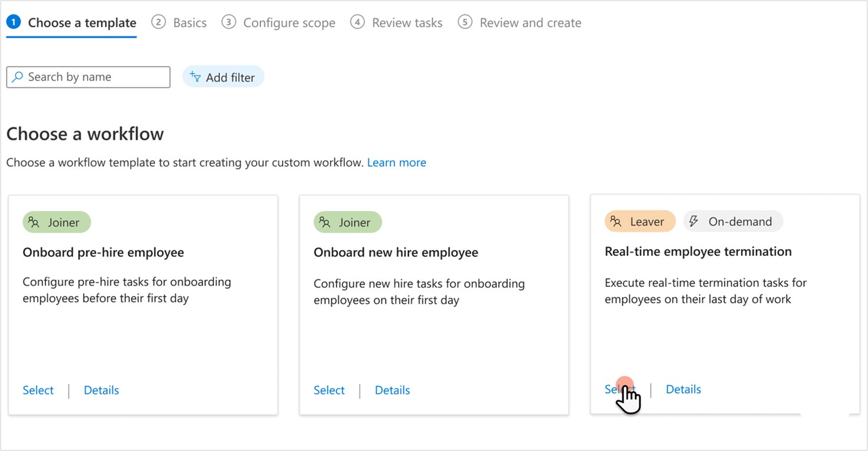The image size is (868, 451).
Task: Click the Joiner people icon on new hire card
Action: [324, 222]
